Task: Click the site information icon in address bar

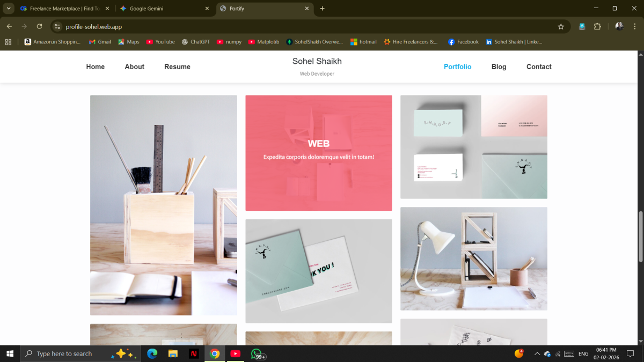Action: [58, 26]
